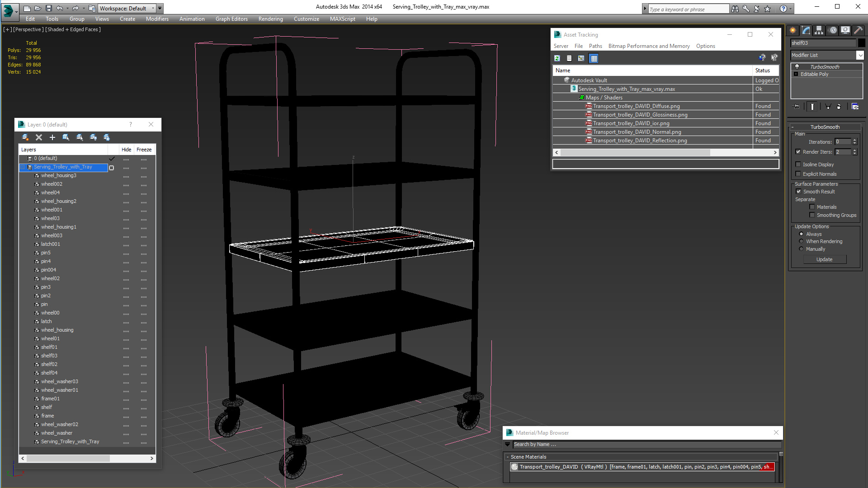868x488 pixels.
Task: Open the Paths menu in Asset Tracking
Action: [595, 46]
